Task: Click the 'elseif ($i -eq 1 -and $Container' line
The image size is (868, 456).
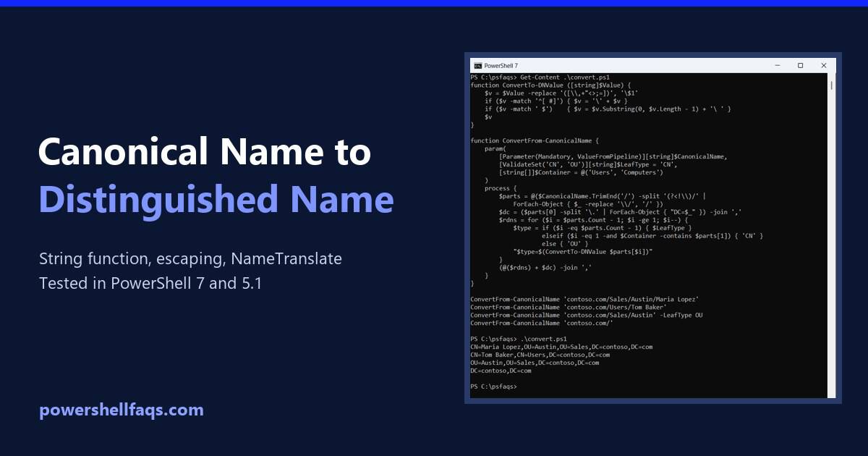Action: click(652, 236)
